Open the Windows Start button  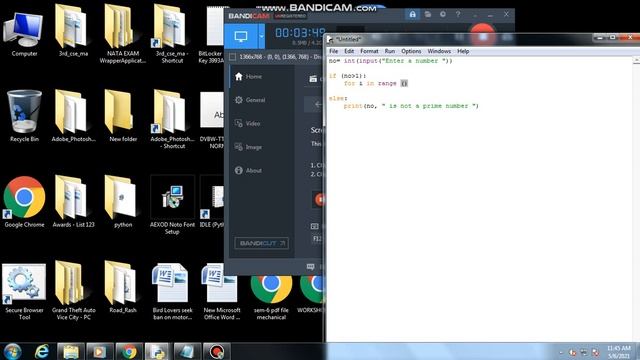[12, 351]
